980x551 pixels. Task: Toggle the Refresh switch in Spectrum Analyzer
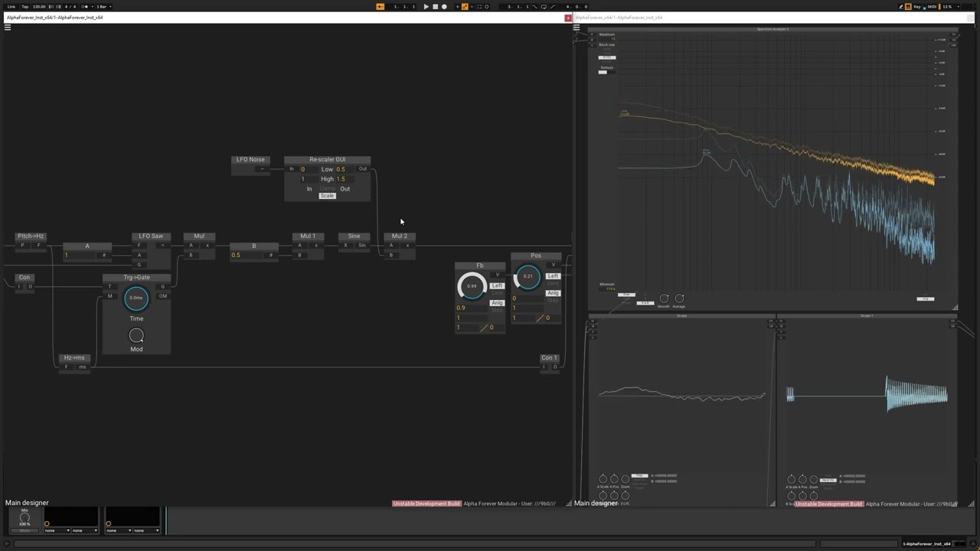607,73
